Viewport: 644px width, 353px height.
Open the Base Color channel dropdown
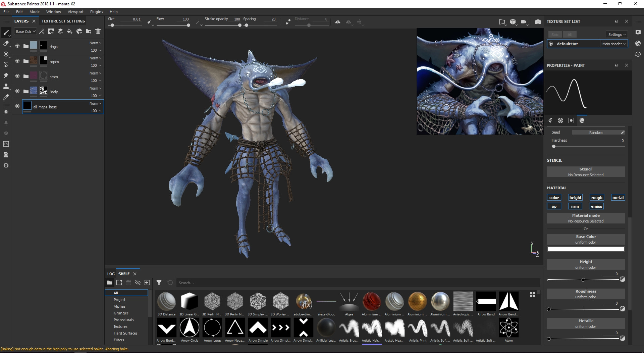[x=25, y=32]
